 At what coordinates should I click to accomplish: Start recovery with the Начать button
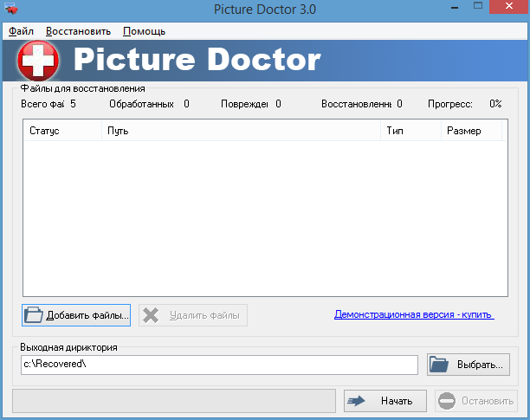coord(385,401)
